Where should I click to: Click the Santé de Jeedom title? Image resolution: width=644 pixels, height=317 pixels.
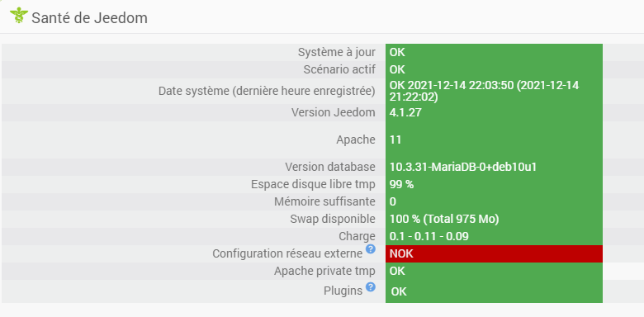89,18
